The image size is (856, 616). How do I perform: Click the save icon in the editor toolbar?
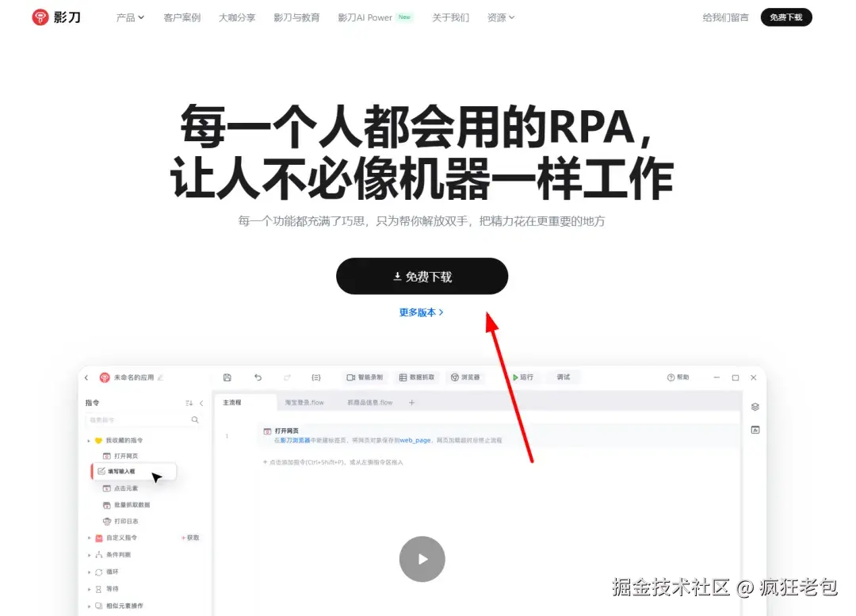pos(227,377)
